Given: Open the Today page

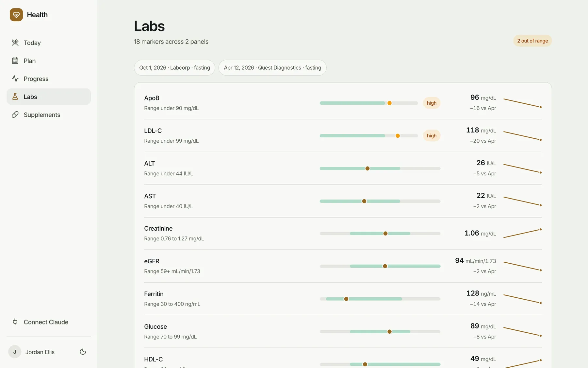Looking at the screenshot, I should coord(49,43).
